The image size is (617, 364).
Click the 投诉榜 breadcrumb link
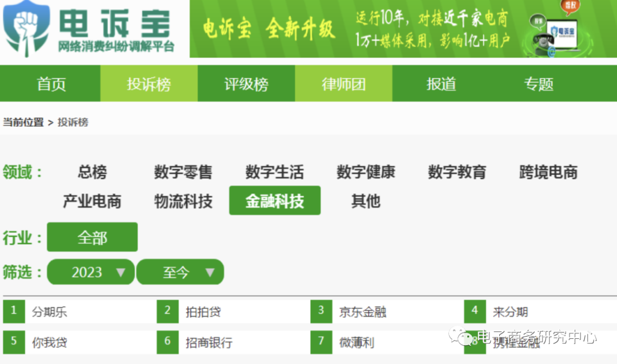73,122
